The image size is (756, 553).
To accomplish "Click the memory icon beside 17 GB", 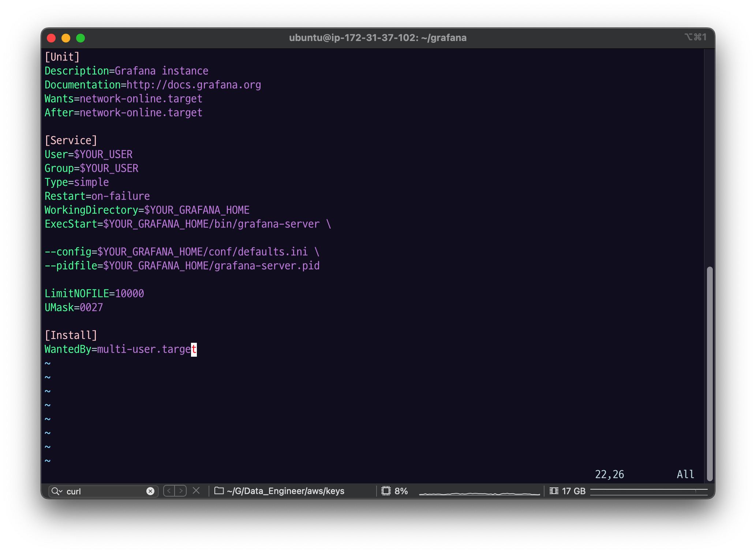I will click(x=554, y=491).
